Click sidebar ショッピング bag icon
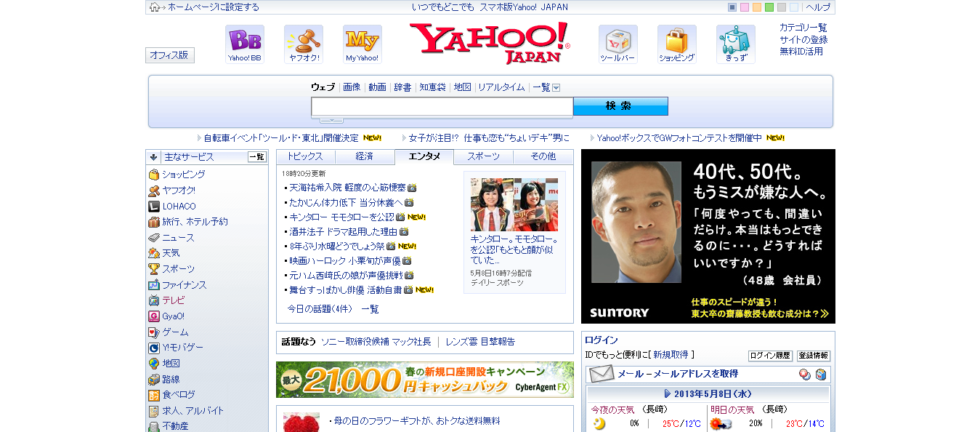The height and width of the screenshot is (432, 980). click(154, 175)
